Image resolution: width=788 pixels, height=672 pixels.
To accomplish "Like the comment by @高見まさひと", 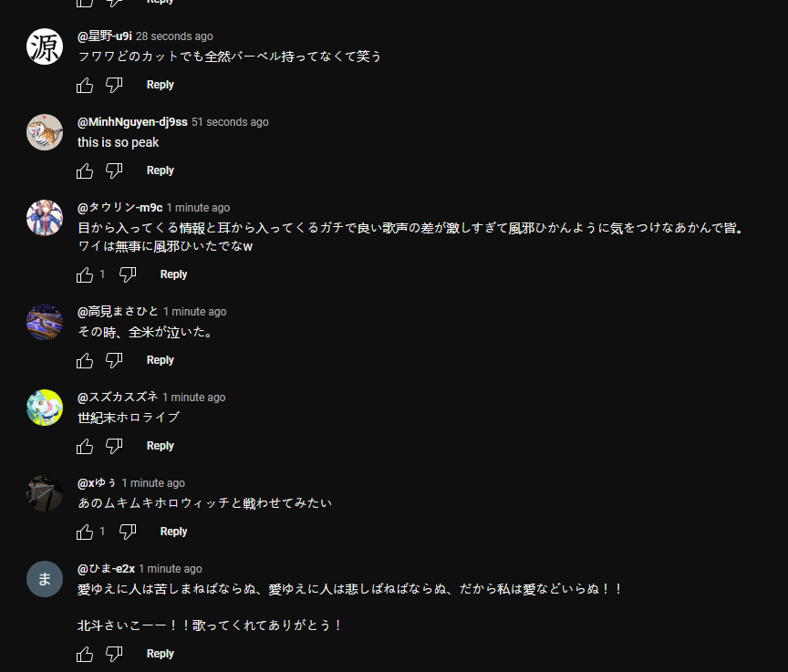I will click(x=85, y=360).
